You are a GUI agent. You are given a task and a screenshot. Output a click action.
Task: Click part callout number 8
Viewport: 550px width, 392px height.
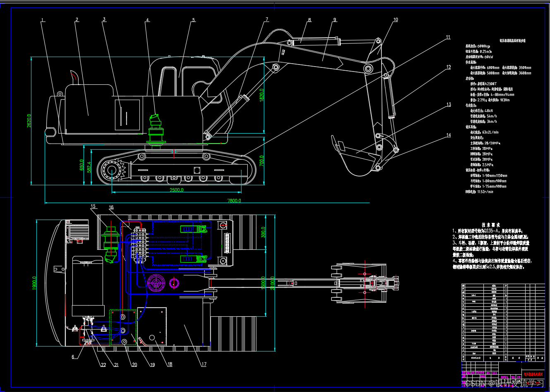pyautogui.click(x=309, y=20)
